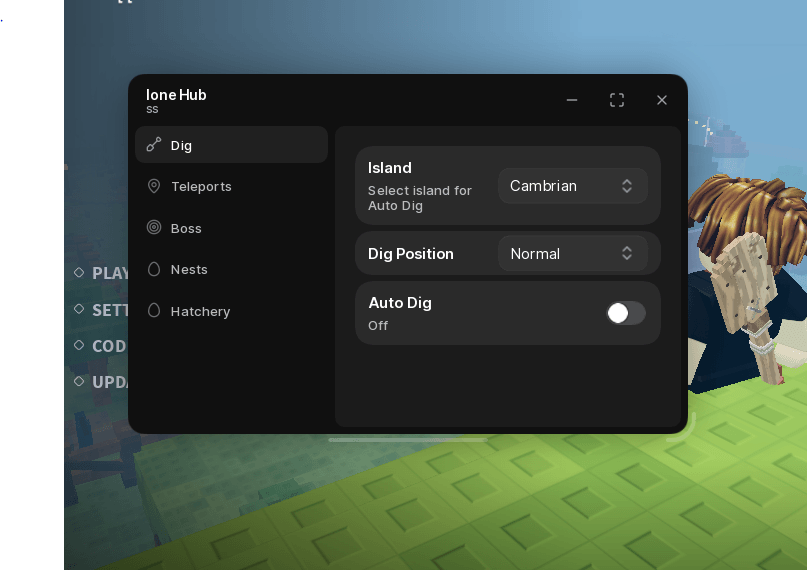Open the Hatchery tab
Image resolution: width=807 pixels, height=570 pixels.
click(x=231, y=311)
